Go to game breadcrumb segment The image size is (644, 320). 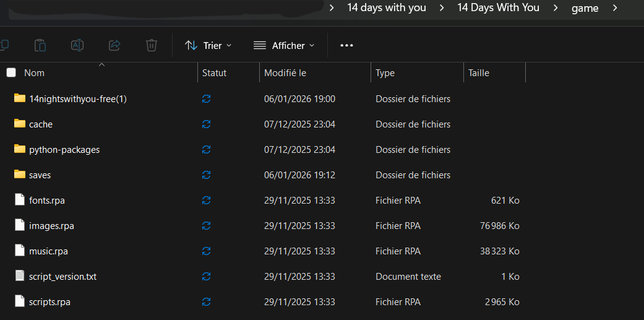click(x=585, y=8)
